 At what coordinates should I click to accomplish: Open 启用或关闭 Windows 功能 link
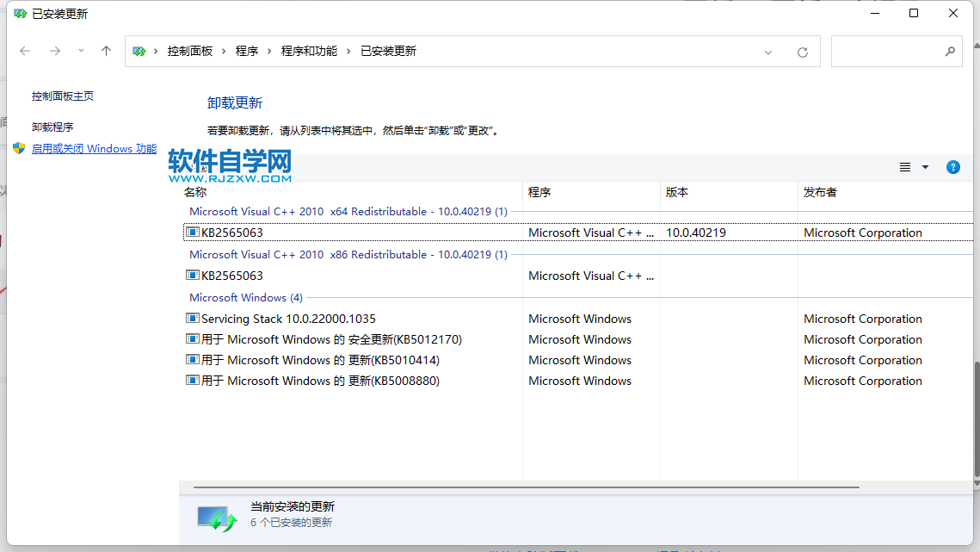click(95, 148)
